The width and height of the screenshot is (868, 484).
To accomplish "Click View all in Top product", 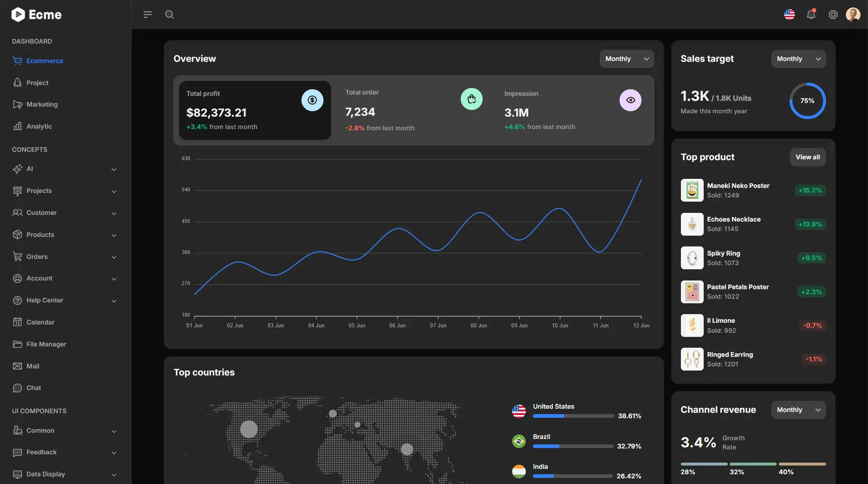I will pyautogui.click(x=807, y=157).
